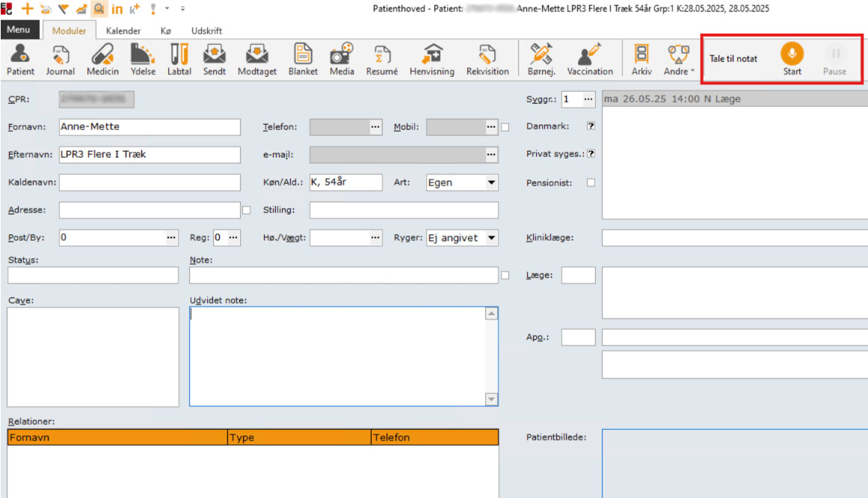Click the orange funnel filter icon
The image size is (868, 498).
point(63,9)
